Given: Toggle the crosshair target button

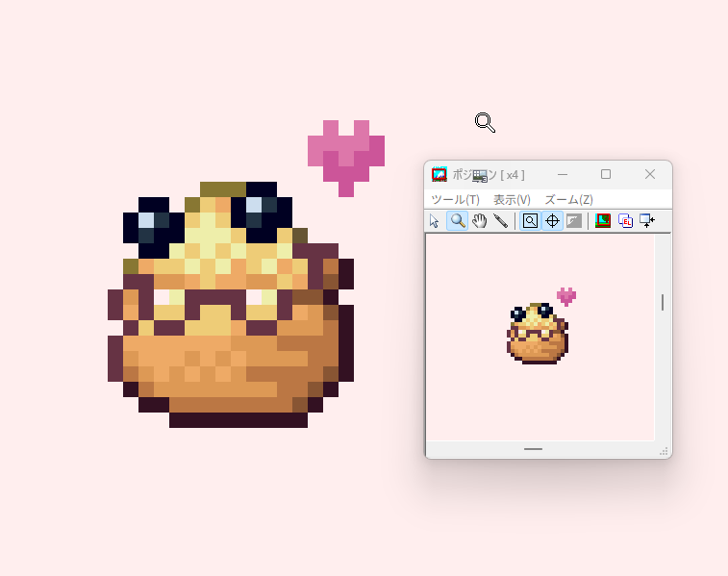Looking at the screenshot, I should click(552, 221).
